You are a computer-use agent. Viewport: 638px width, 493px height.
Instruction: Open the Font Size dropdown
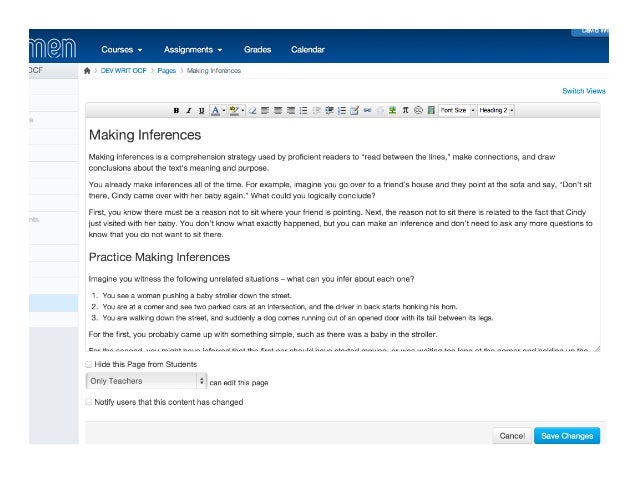click(457, 110)
